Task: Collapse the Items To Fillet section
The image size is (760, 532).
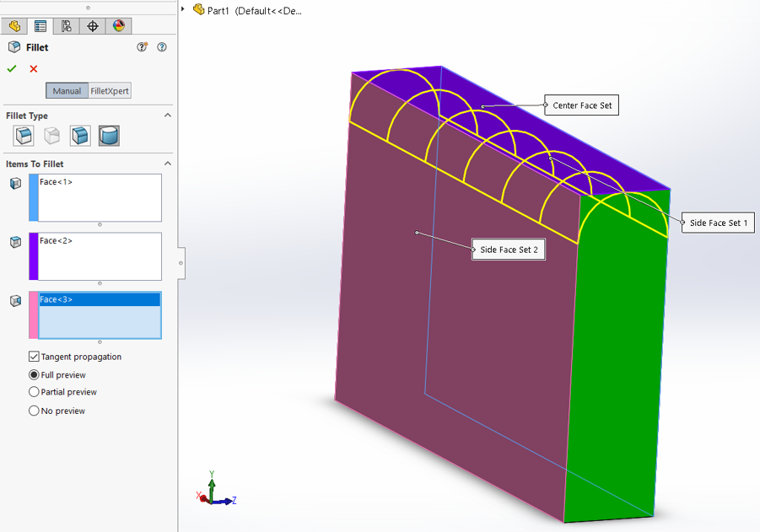Action: (167, 164)
